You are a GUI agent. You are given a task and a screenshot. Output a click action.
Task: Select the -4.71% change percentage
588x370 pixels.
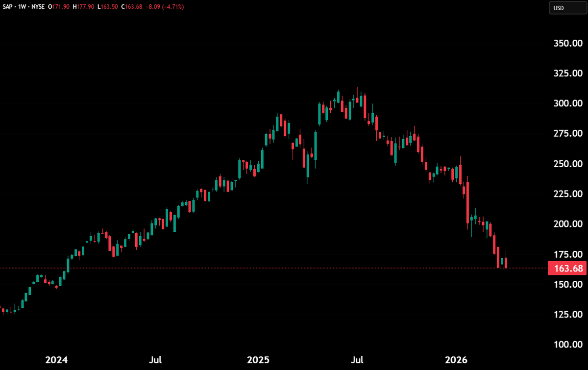pyautogui.click(x=171, y=7)
